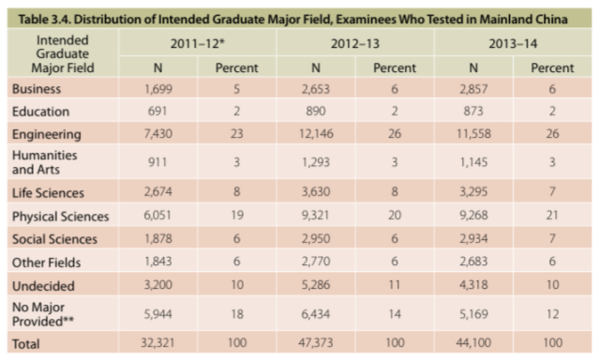Select the Undecided row label
Screen dimensions: 600x361
click(43, 286)
